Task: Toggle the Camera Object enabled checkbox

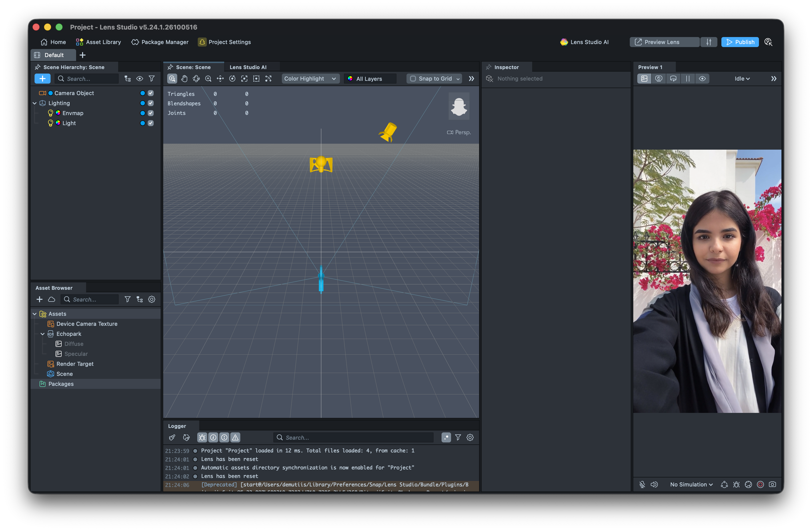Action: [151, 93]
